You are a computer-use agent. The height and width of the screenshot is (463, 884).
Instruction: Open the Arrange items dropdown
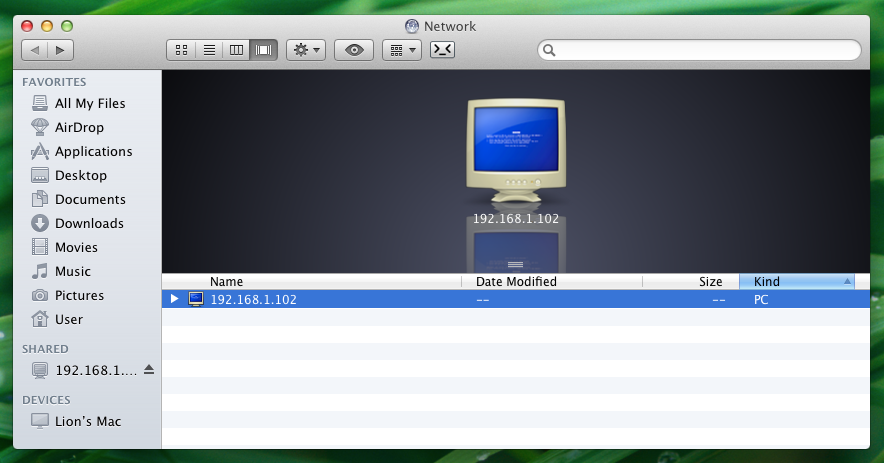click(402, 50)
